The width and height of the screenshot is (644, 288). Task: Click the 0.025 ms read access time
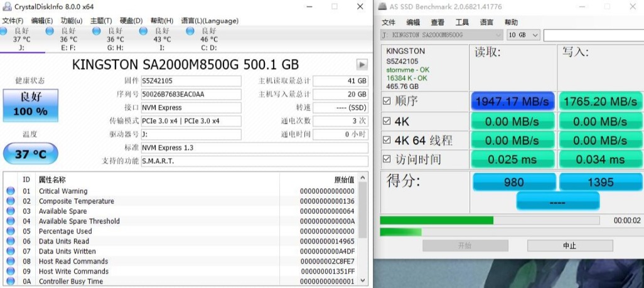pyautogui.click(x=513, y=159)
